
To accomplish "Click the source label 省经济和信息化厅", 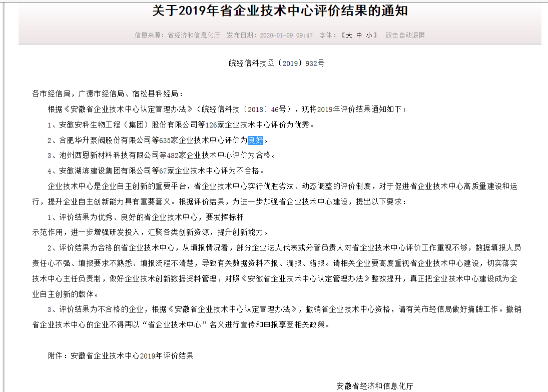I will click(194, 35).
